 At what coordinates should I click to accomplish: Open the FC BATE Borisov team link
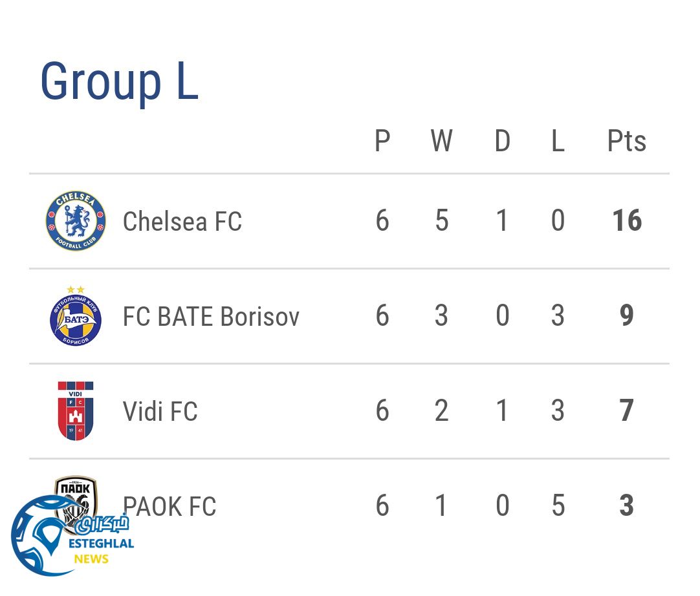click(211, 317)
